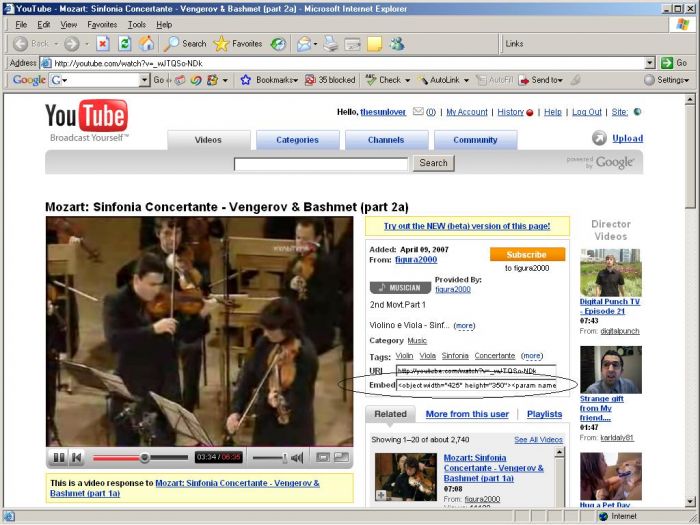Expand the Back button history arrow
This screenshot has width=700, height=525.
click(x=56, y=44)
